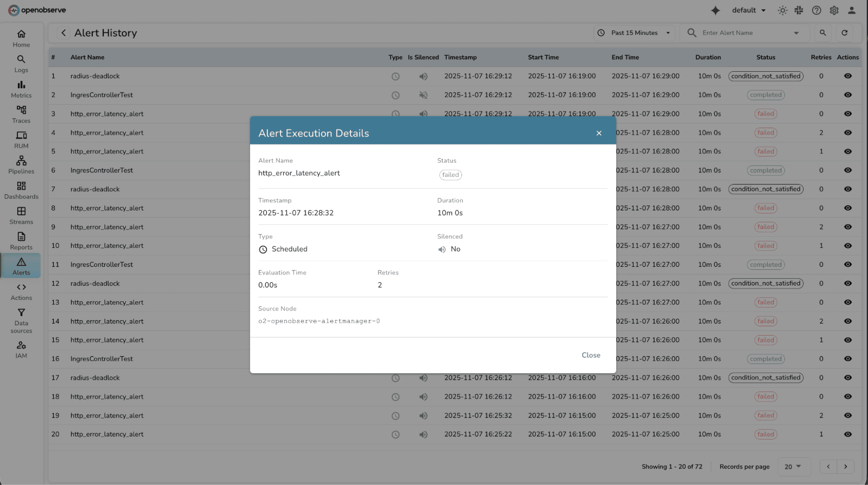This screenshot has width=868, height=485.
Task: Toggle light/dark theme
Action: click(x=782, y=10)
